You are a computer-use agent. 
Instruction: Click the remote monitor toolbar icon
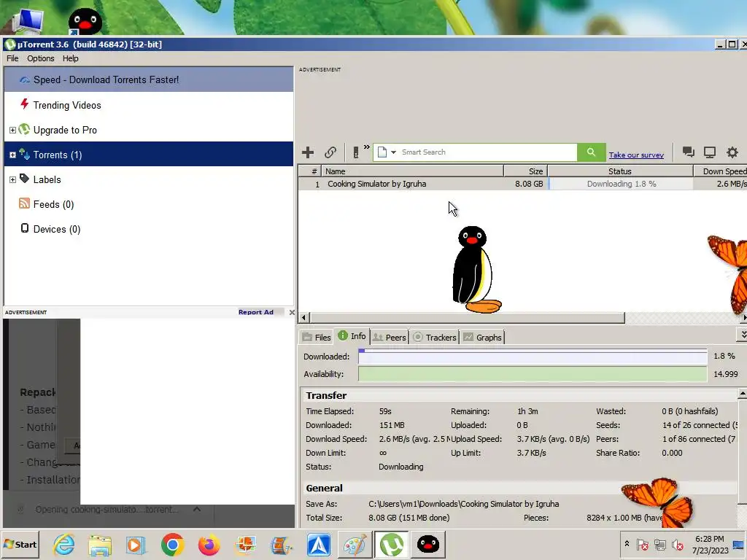710,152
